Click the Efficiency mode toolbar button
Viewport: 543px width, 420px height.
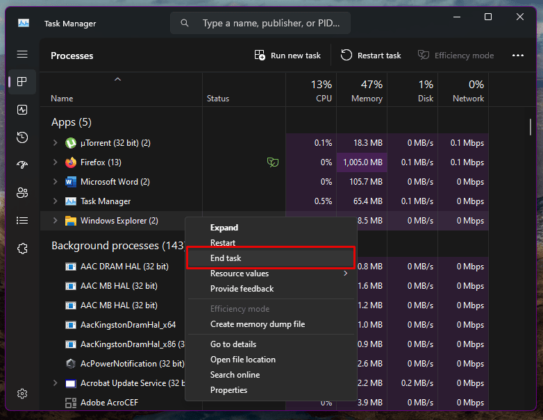tap(456, 55)
